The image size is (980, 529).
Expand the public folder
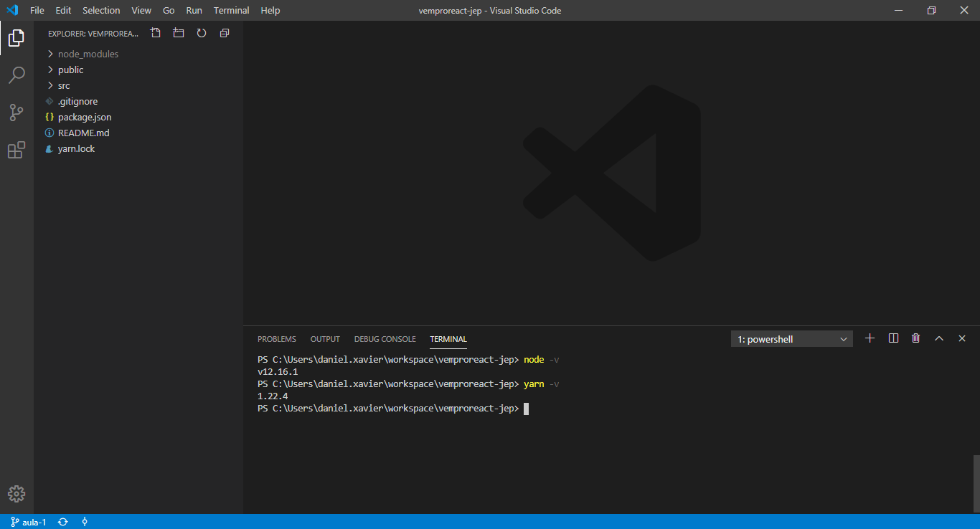pyautogui.click(x=138, y=70)
